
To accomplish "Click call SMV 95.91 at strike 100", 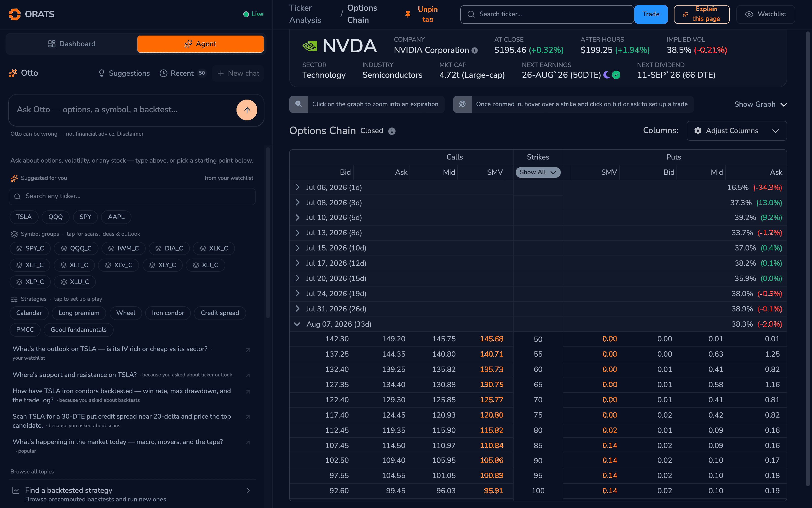I will [x=493, y=491].
